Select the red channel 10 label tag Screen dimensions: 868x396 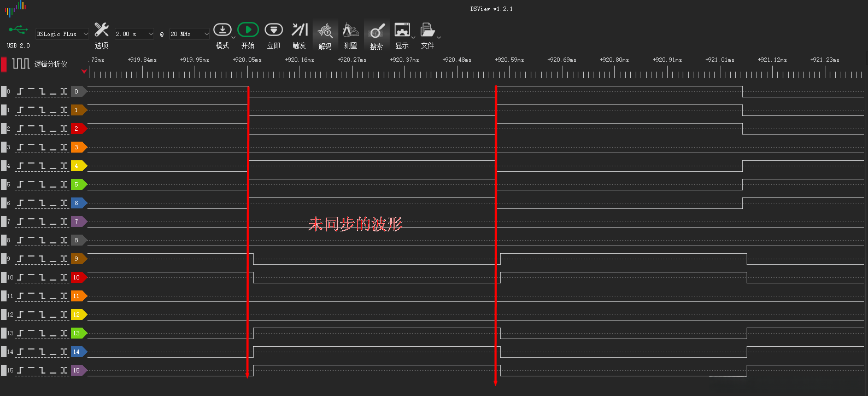[x=79, y=278]
